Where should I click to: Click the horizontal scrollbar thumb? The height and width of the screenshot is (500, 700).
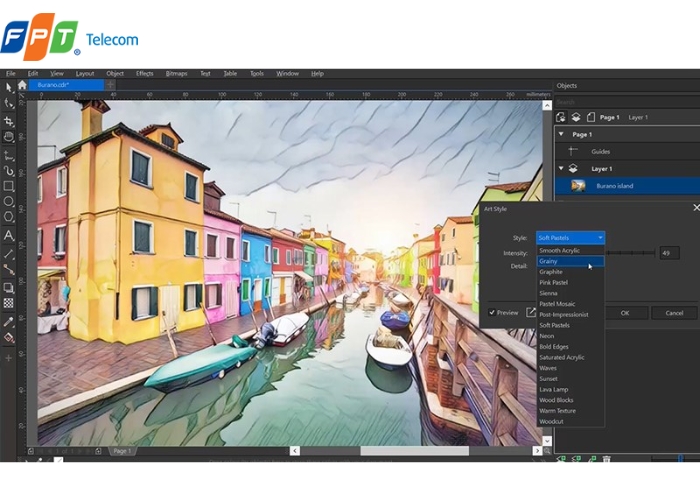click(414, 451)
